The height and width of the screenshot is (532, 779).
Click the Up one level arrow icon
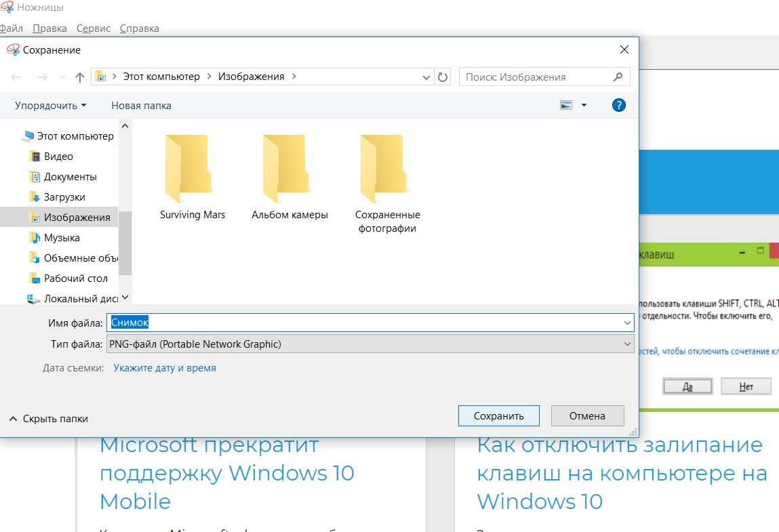click(x=80, y=77)
